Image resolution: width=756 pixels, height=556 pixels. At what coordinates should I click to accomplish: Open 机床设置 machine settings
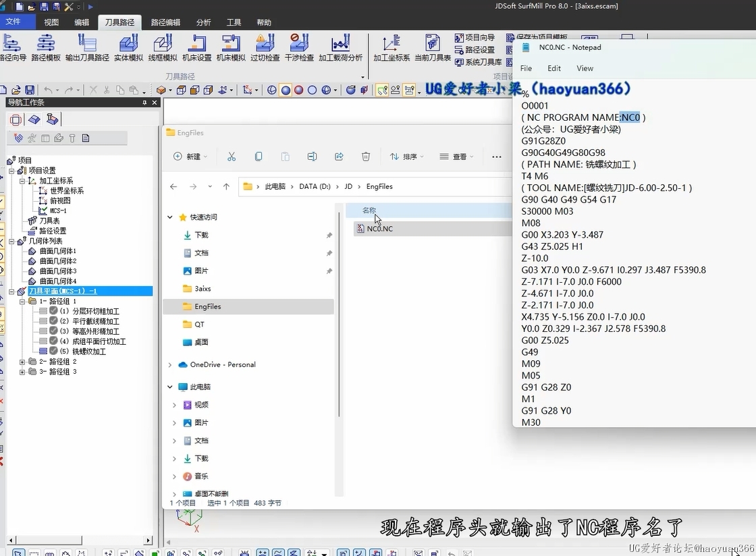pos(196,48)
